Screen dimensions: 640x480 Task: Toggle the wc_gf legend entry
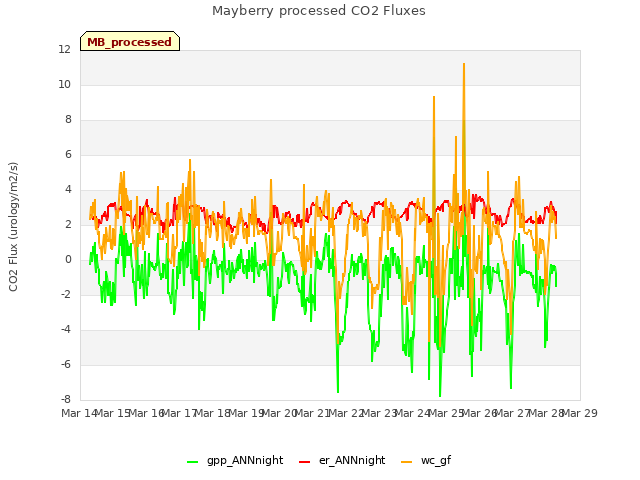click(426, 461)
